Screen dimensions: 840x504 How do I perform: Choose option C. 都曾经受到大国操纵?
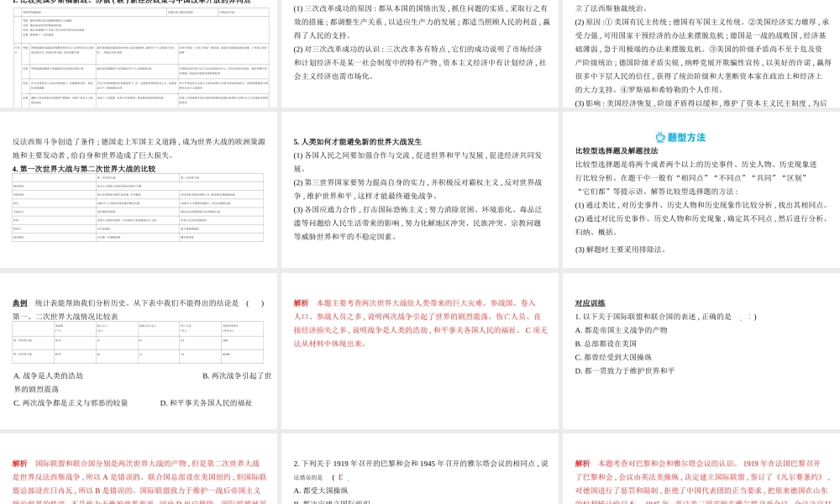click(x=613, y=357)
